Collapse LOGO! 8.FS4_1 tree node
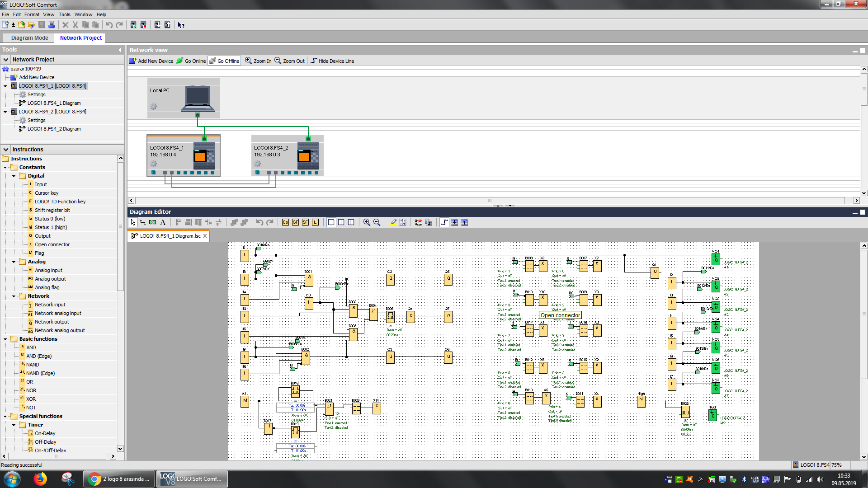Image resolution: width=868 pixels, height=488 pixels. 5,86
